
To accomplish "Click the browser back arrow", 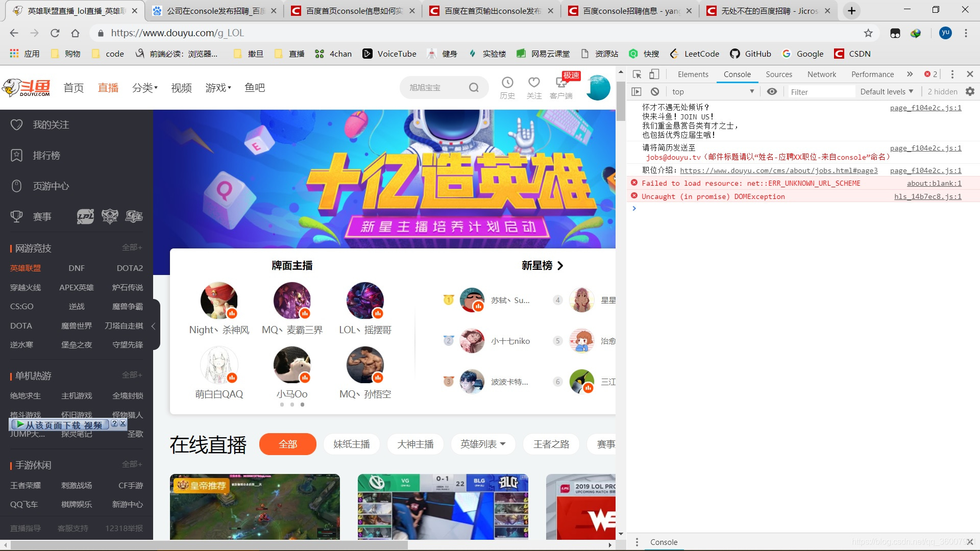I will (14, 33).
